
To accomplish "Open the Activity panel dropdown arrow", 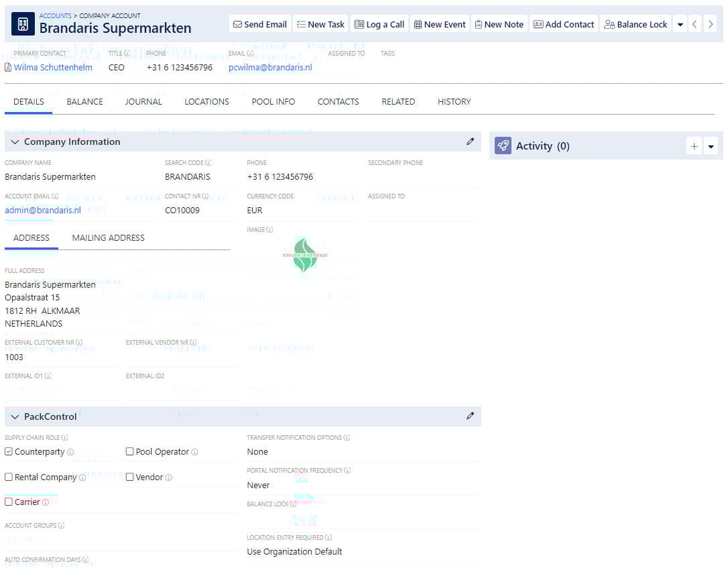I will click(x=711, y=146).
